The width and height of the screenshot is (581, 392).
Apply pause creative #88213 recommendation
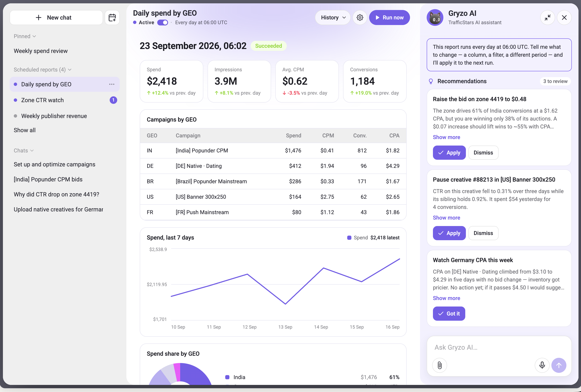click(449, 233)
